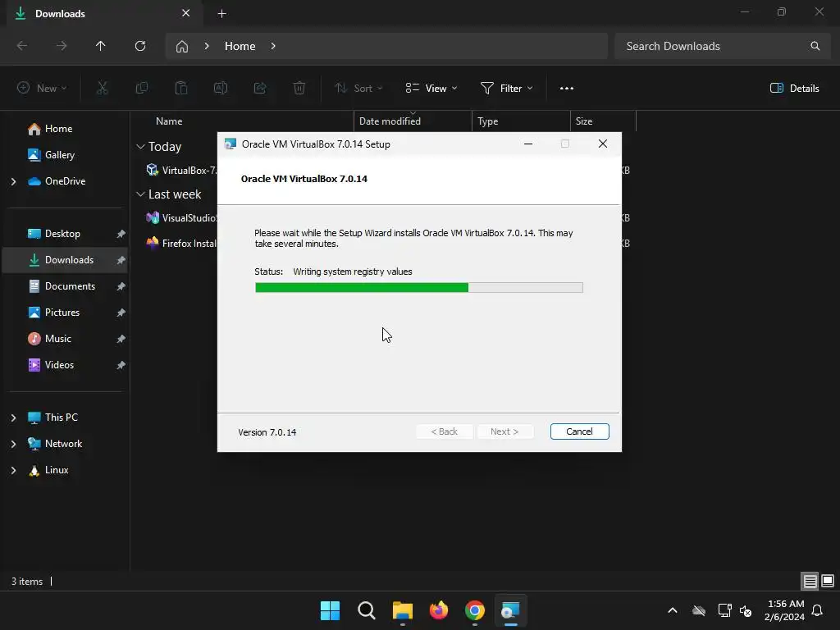Select the VirtualBox-7 installer file
The image size is (840, 630).
[x=181, y=171]
